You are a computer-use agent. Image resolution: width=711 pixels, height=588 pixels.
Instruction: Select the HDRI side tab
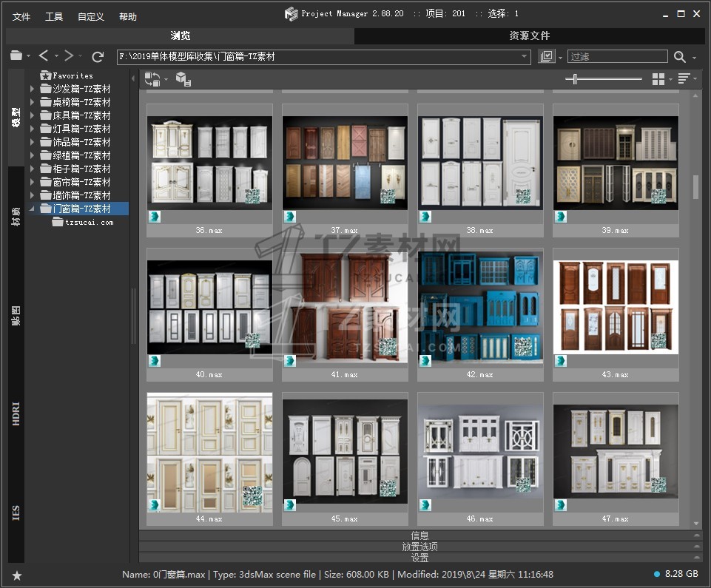[x=16, y=413]
